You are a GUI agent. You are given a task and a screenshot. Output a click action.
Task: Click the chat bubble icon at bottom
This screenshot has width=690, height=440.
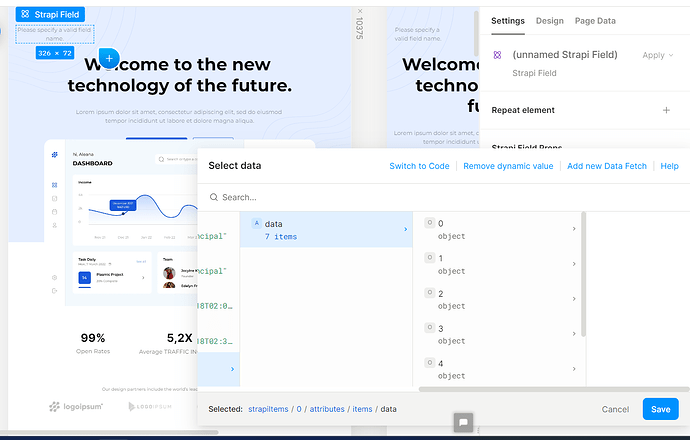(463, 423)
